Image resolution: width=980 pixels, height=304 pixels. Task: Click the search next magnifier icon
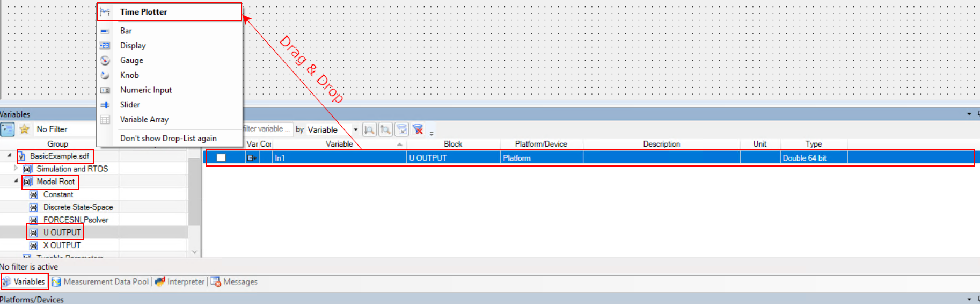point(369,129)
